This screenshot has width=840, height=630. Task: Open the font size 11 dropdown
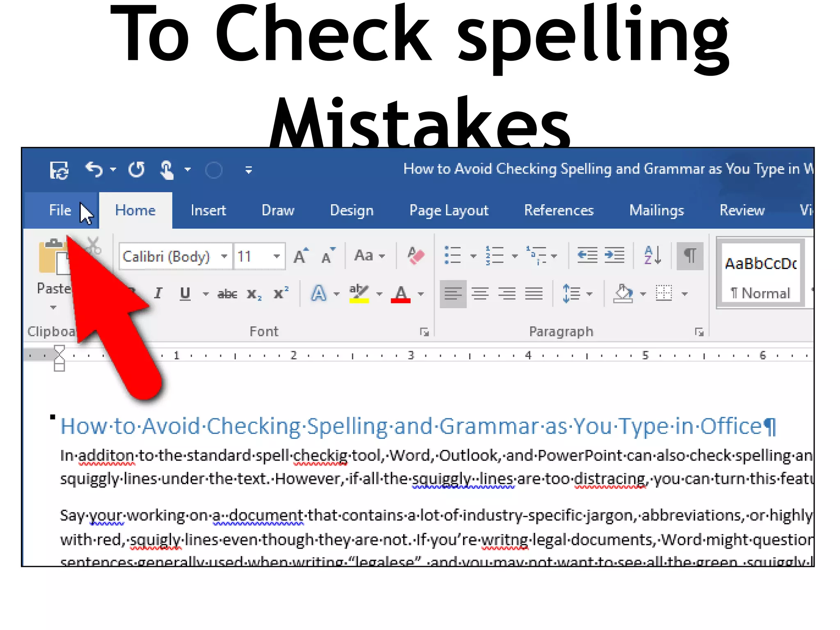click(x=277, y=256)
